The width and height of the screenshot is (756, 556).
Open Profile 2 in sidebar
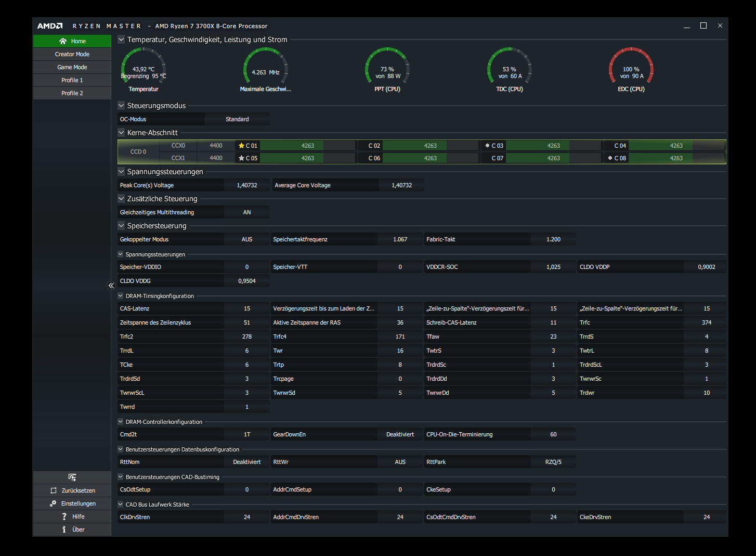[72, 93]
